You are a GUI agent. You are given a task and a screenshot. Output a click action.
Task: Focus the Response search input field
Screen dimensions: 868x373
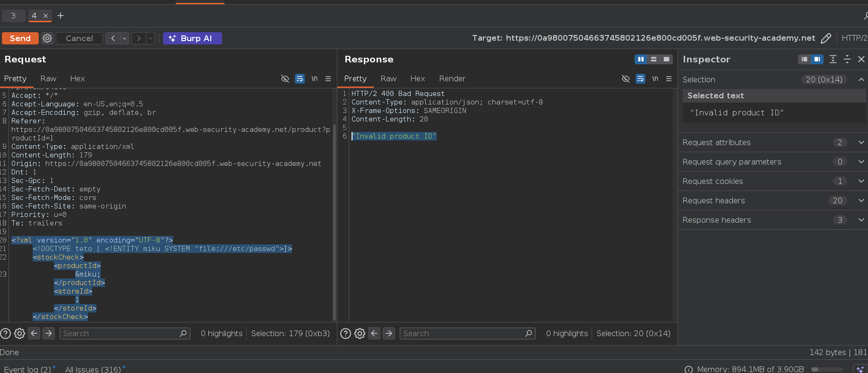pyautogui.click(x=468, y=333)
